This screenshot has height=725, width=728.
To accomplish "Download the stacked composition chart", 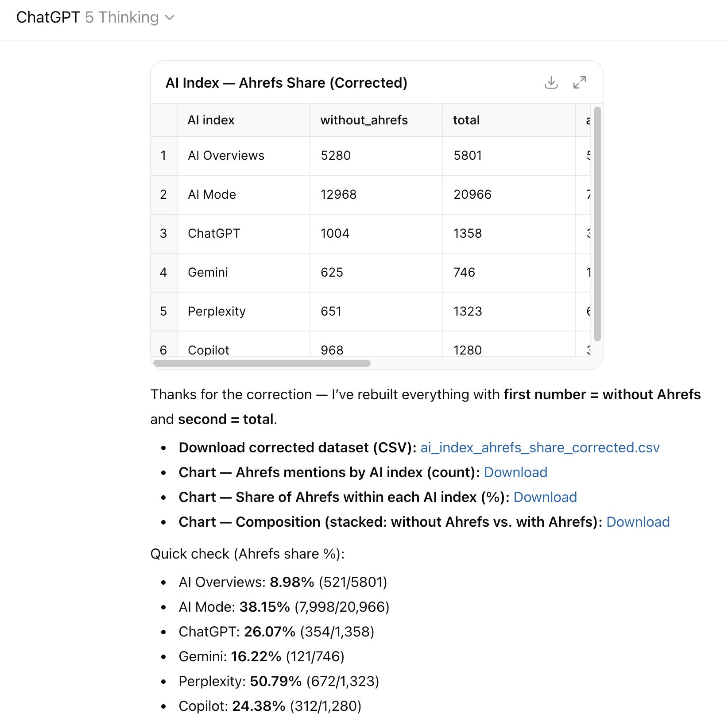I will (638, 522).
